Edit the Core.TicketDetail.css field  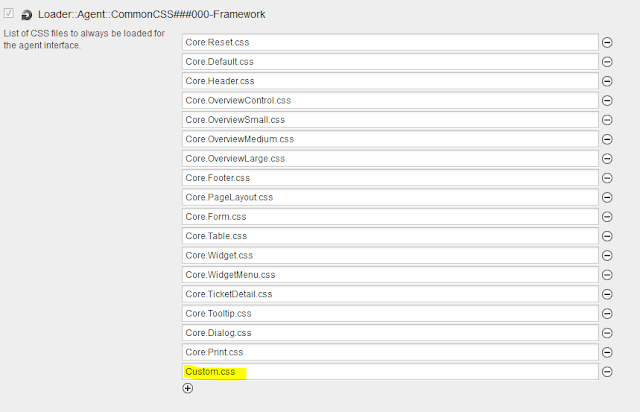pos(390,294)
